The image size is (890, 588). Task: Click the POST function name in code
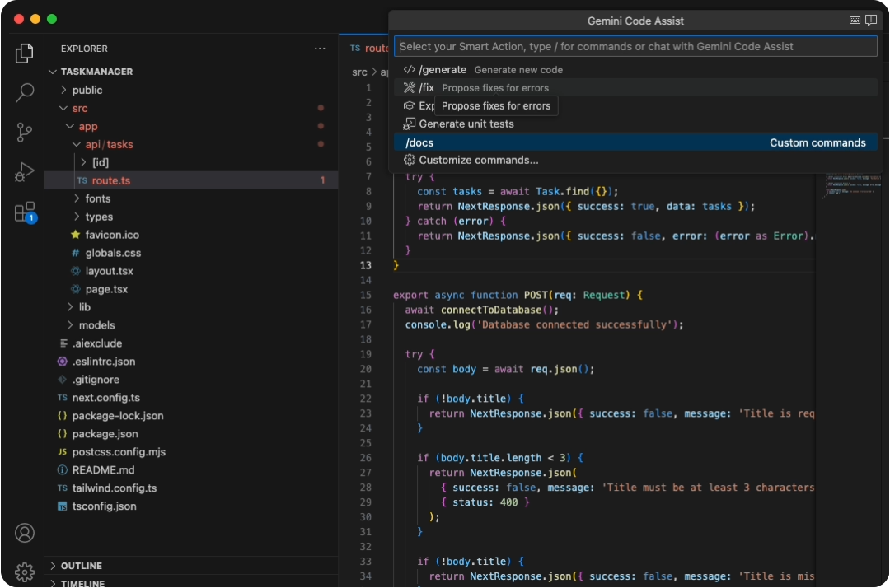[536, 295]
